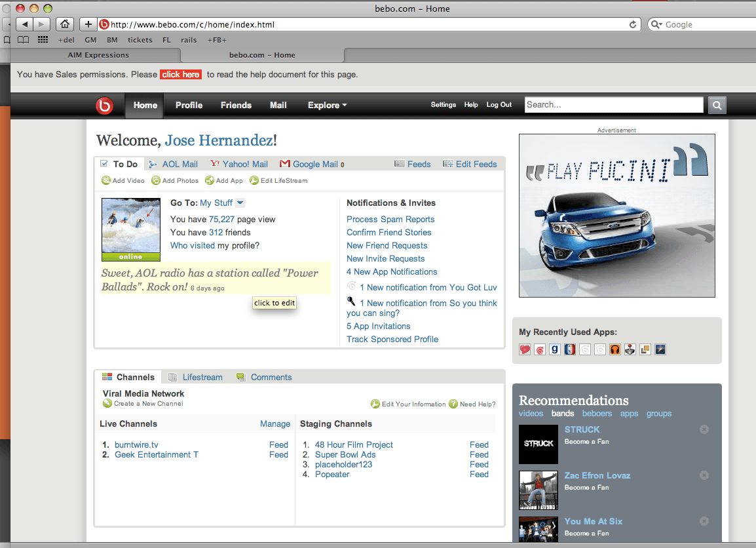Click the Add Photos icon

156,180
